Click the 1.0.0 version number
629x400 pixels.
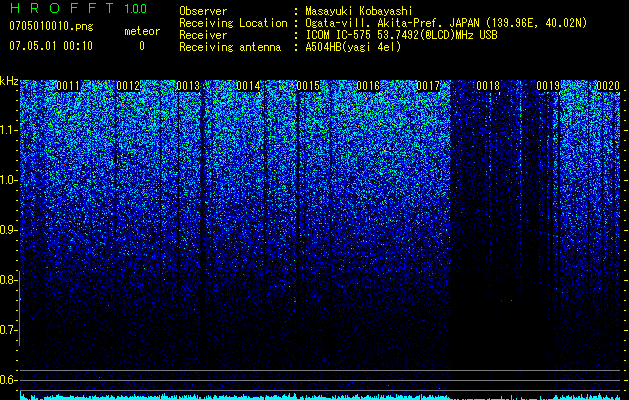(135, 9)
